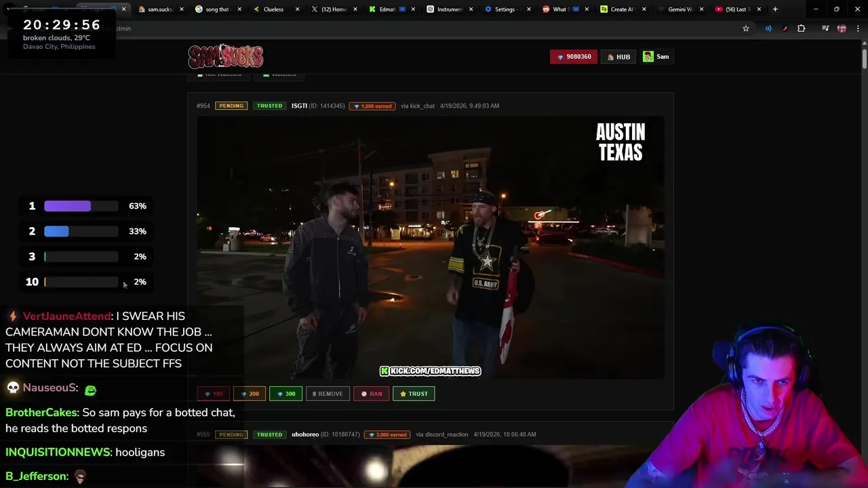Click the 'via discord_reaction' source text
Screen dimensions: 868x488
click(x=441, y=434)
